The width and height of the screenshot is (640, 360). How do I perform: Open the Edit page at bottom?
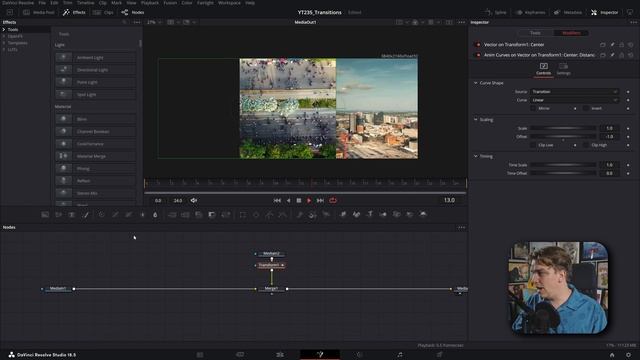[280, 355]
